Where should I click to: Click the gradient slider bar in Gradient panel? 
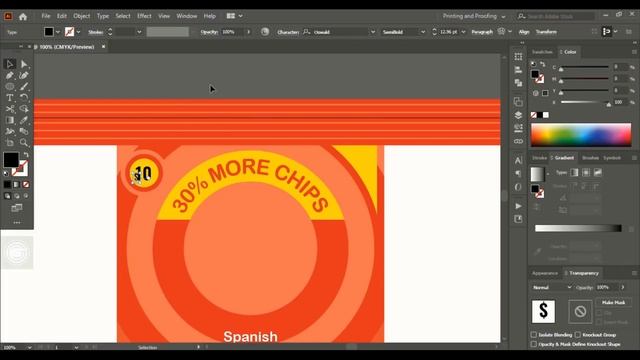pyautogui.click(x=578, y=228)
